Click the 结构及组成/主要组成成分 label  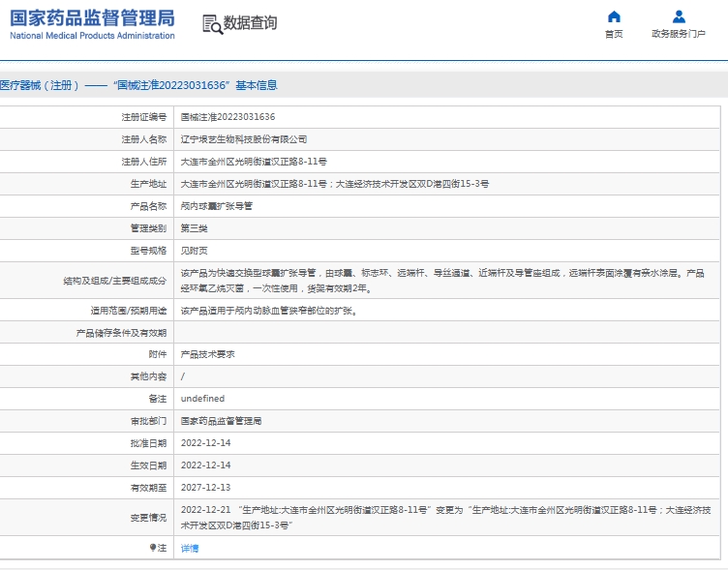pyautogui.click(x=115, y=281)
